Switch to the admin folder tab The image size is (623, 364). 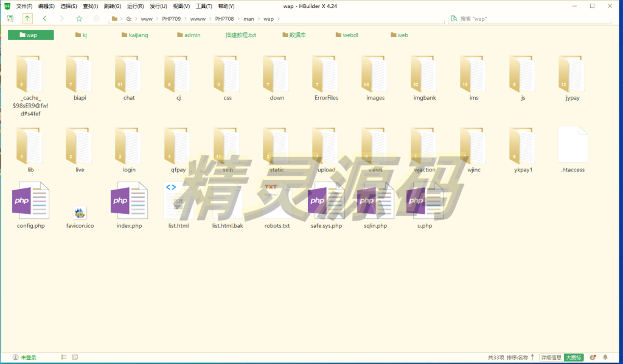[x=189, y=35]
